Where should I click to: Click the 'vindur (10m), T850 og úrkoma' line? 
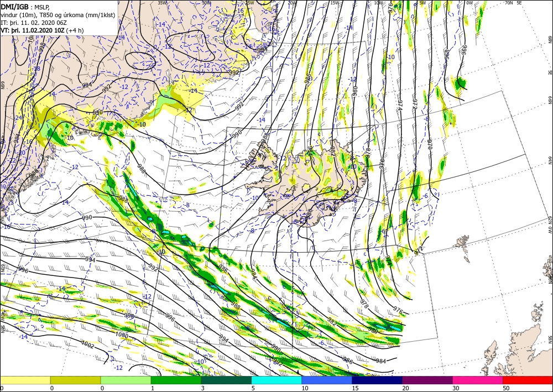[58, 14]
